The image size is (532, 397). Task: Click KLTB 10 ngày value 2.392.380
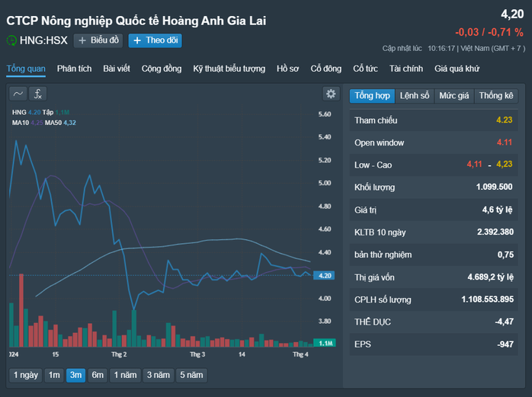pos(495,232)
